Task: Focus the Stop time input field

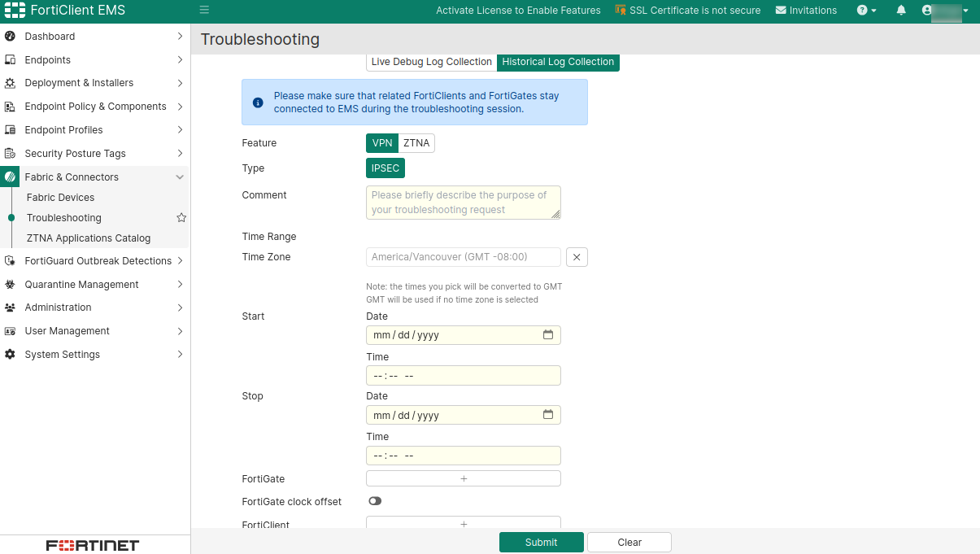Action: (x=464, y=456)
